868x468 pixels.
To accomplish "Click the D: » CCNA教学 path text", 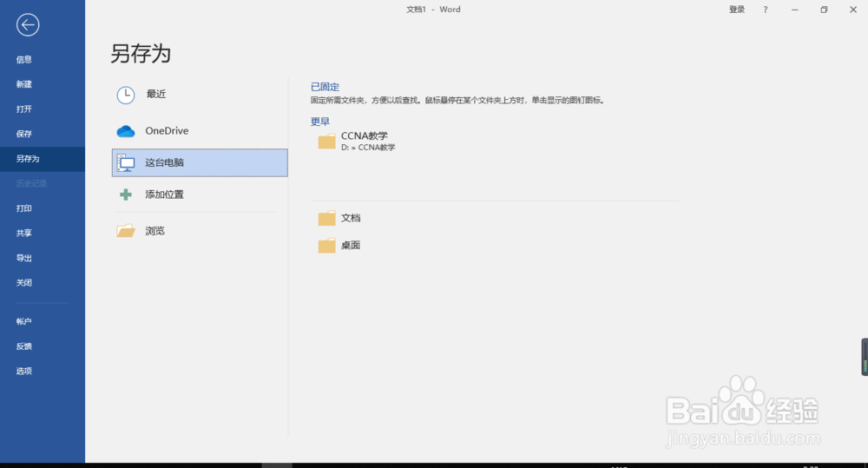I will point(368,148).
